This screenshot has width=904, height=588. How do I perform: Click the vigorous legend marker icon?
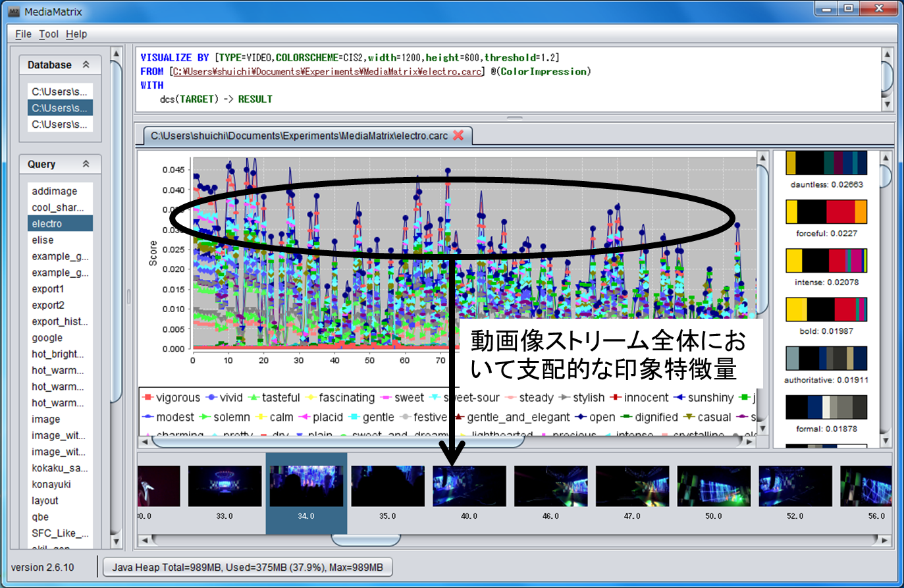click(148, 398)
